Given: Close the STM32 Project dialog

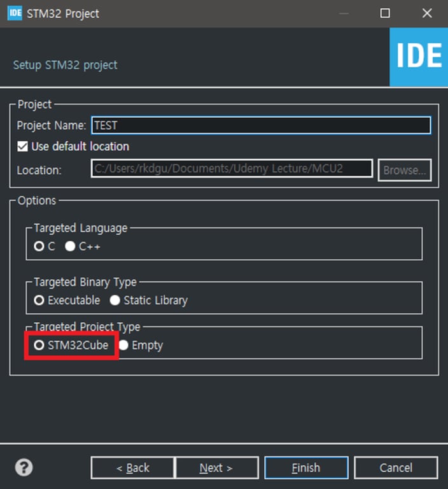Looking at the screenshot, I should click(x=427, y=13).
